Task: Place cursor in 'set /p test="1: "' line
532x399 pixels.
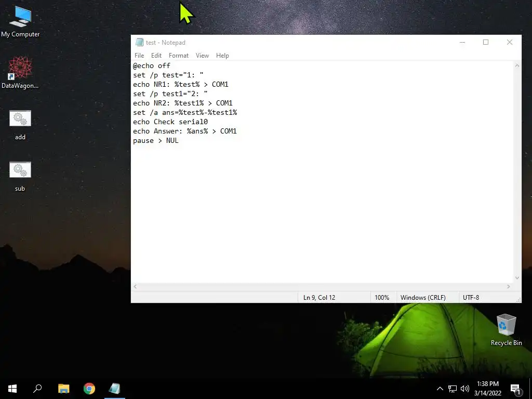Action: point(168,75)
